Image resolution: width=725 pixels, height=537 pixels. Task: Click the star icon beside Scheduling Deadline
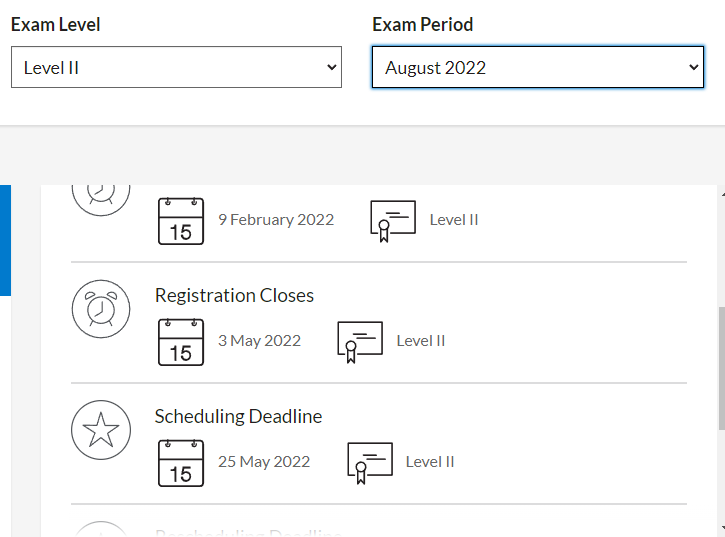click(101, 430)
